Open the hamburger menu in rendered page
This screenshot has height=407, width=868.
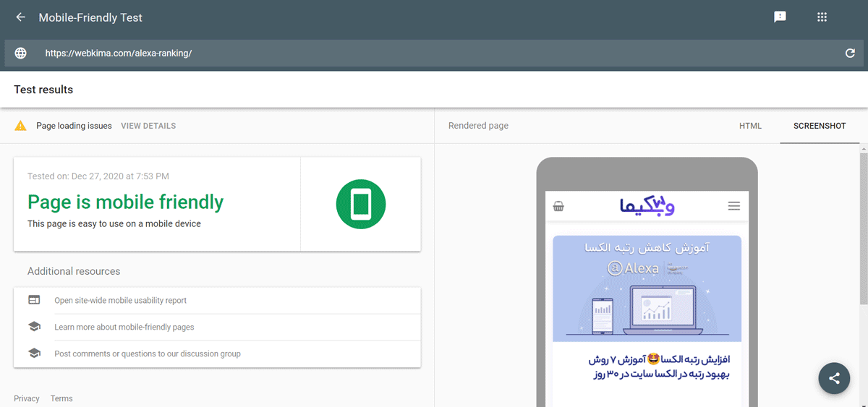pos(734,206)
